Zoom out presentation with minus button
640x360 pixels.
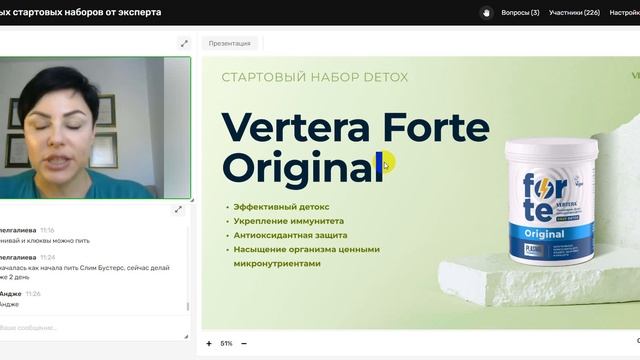tap(244, 344)
